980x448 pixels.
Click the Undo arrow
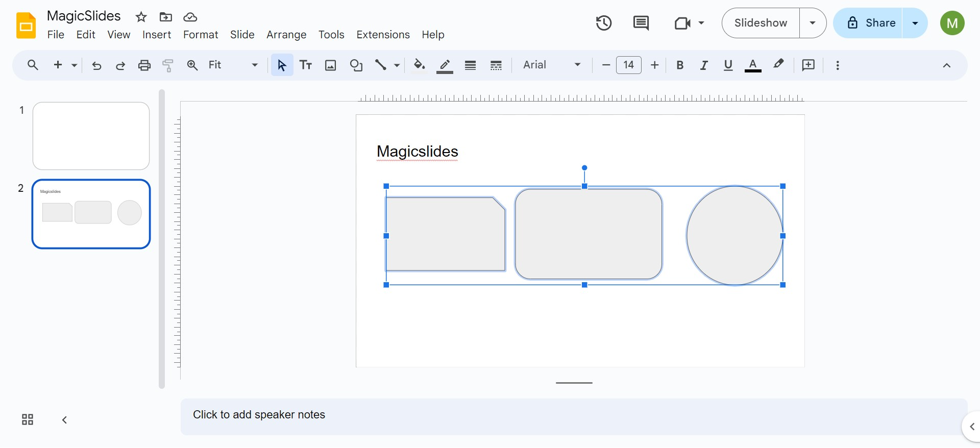(96, 65)
